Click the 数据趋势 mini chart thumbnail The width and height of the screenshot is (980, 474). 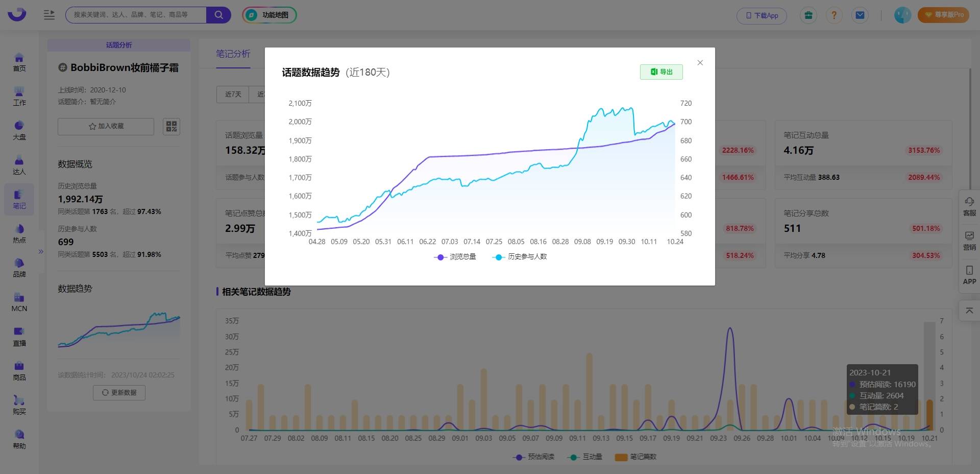click(x=119, y=329)
